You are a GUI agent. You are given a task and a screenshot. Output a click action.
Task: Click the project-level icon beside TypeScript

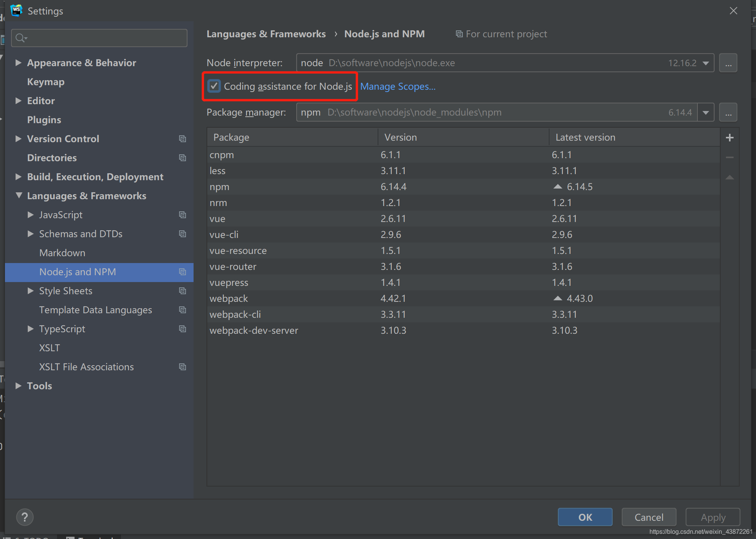[183, 329]
